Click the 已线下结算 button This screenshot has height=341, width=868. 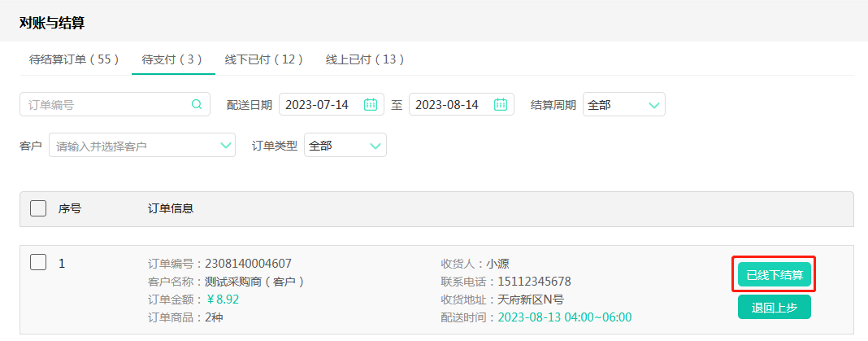click(775, 275)
